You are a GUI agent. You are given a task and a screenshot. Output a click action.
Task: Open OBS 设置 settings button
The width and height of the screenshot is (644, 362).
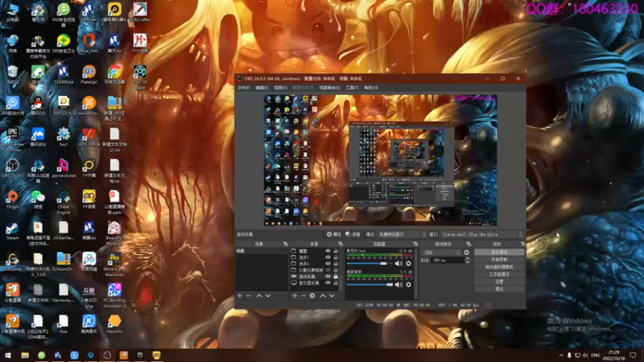pos(499,282)
